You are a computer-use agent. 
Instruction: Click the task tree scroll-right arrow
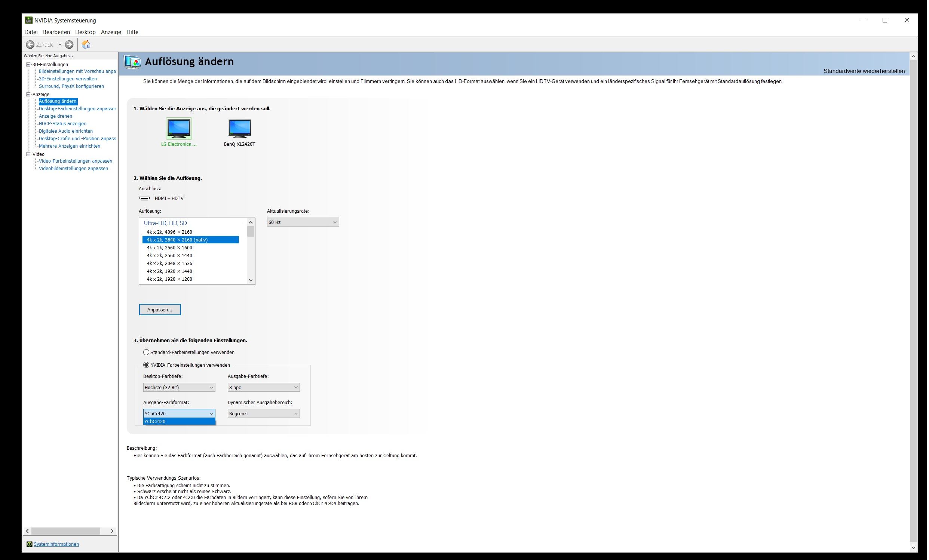tap(112, 531)
